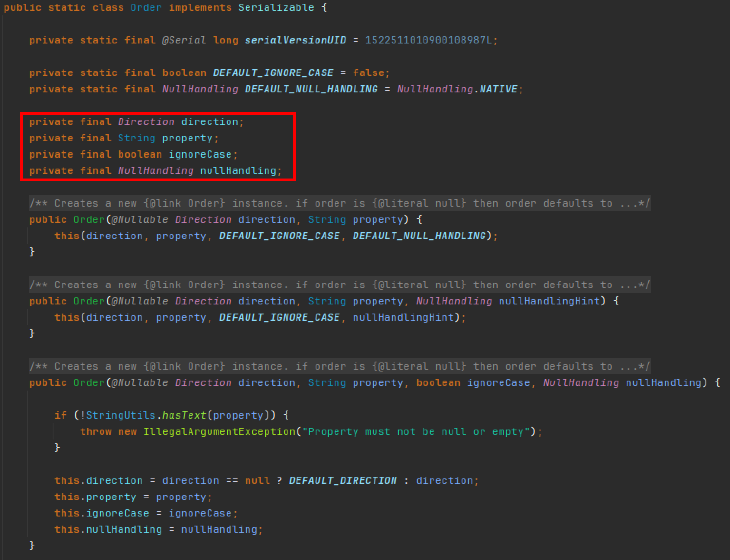730x560 pixels.
Task: Click the @Serial annotation
Action: (184, 40)
